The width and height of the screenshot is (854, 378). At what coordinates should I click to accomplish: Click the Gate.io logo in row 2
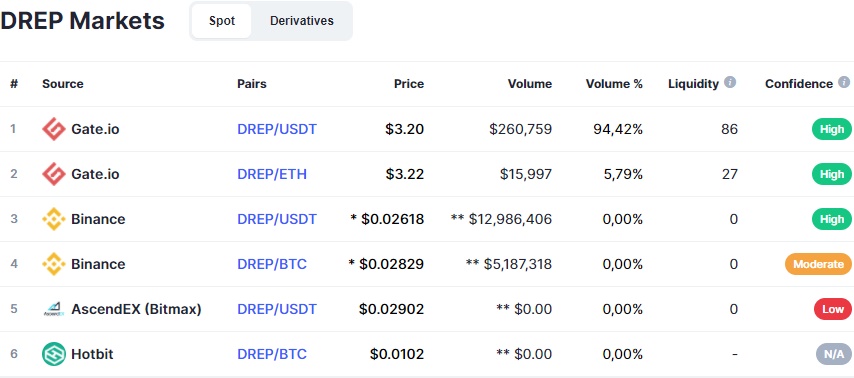[54, 174]
